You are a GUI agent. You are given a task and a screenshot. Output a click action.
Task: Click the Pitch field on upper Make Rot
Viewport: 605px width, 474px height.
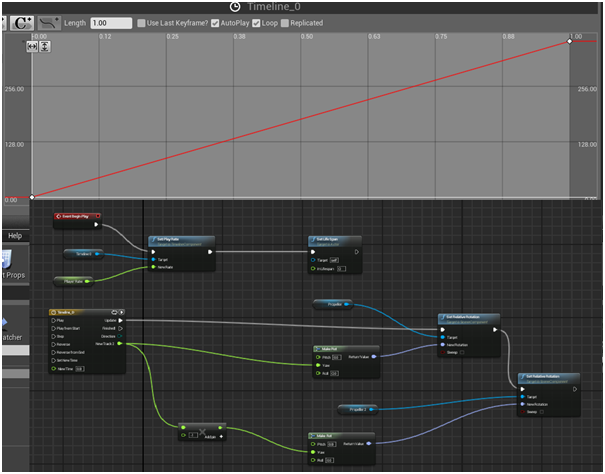(336, 357)
